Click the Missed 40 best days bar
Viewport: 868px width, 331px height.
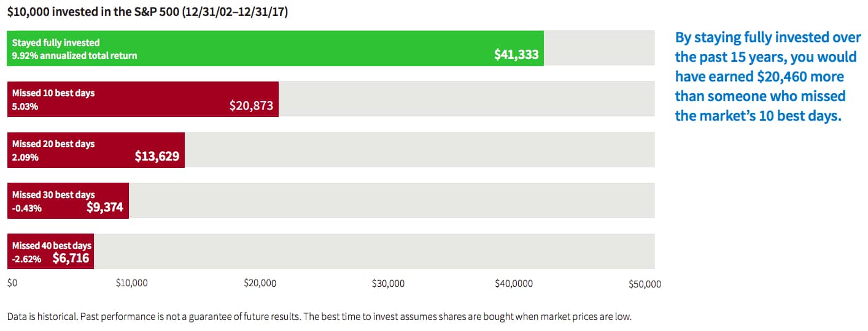pos(50,251)
